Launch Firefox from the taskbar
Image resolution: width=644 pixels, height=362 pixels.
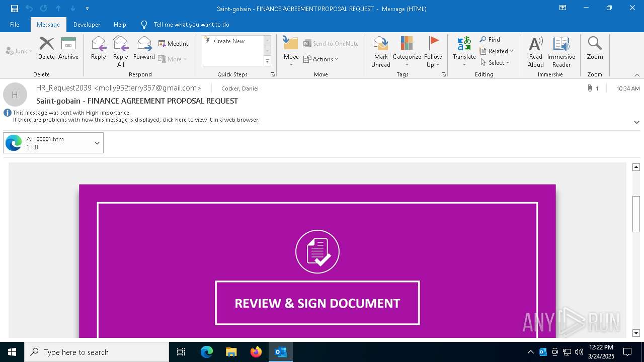click(256, 352)
